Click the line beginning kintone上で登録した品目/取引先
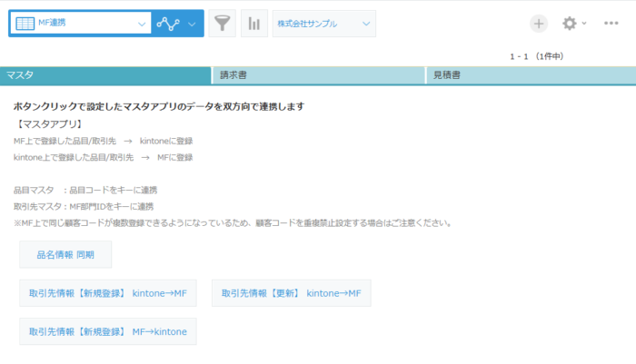This screenshot has height=364, width=636. 104,157
